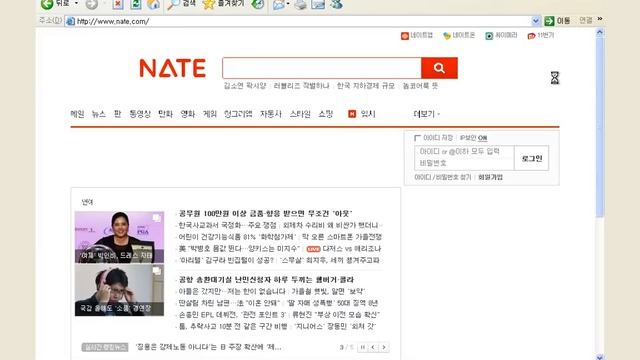The width and height of the screenshot is (640, 360).
Task: Click the red N icon in nav bar
Action: [x=352, y=114]
